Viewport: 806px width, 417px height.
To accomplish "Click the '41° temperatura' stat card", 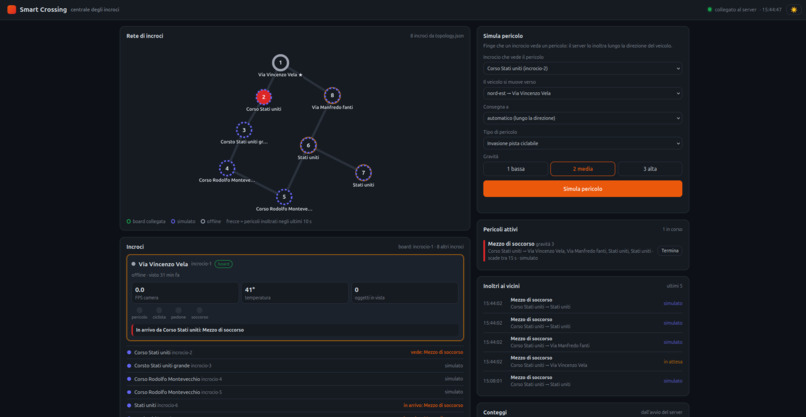I will coord(295,293).
